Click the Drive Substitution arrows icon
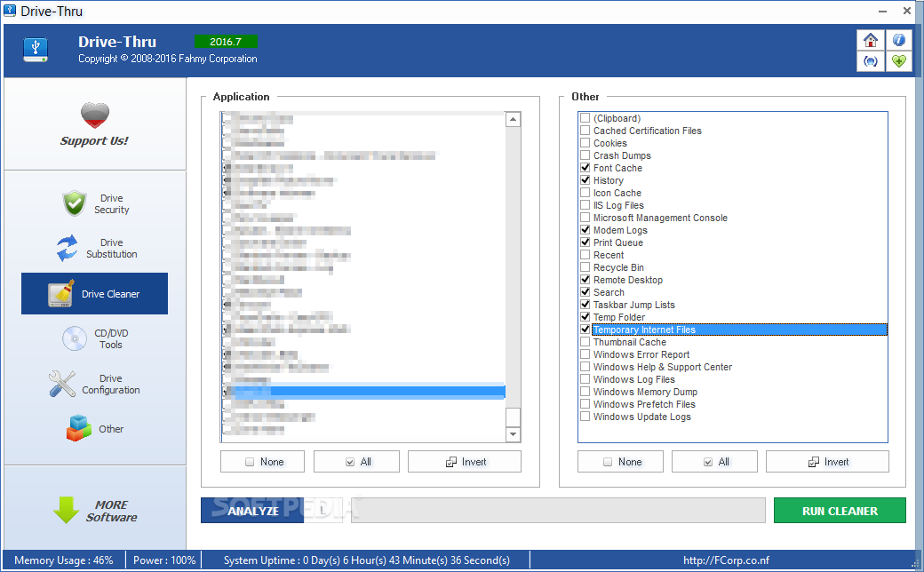 tap(68, 248)
